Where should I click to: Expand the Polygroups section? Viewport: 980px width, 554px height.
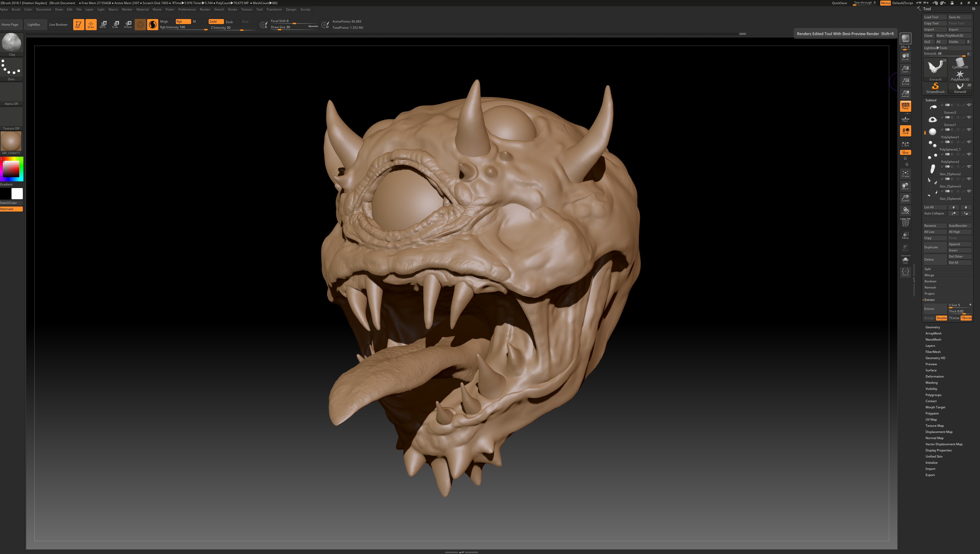click(x=933, y=395)
